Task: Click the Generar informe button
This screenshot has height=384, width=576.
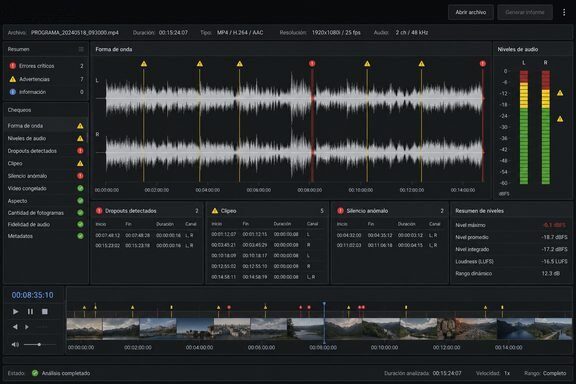Action: click(x=525, y=12)
